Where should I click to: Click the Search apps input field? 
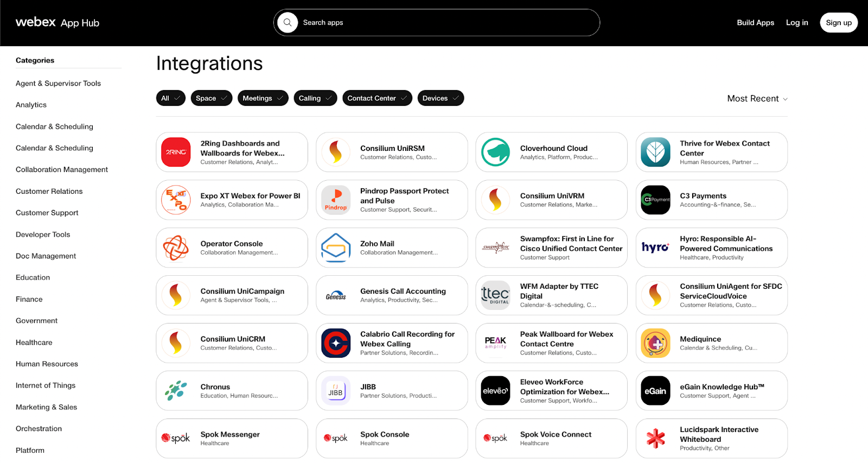[x=437, y=22]
